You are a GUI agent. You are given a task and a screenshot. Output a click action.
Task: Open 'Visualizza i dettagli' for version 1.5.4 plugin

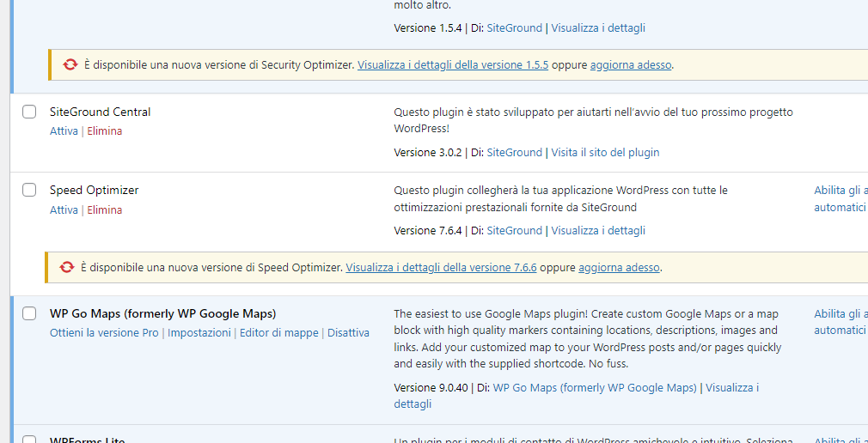tap(598, 27)
